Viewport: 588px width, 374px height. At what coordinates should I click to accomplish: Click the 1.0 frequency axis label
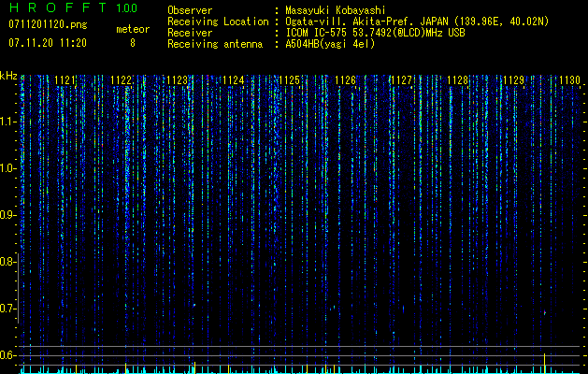click(x=8, y=168)
